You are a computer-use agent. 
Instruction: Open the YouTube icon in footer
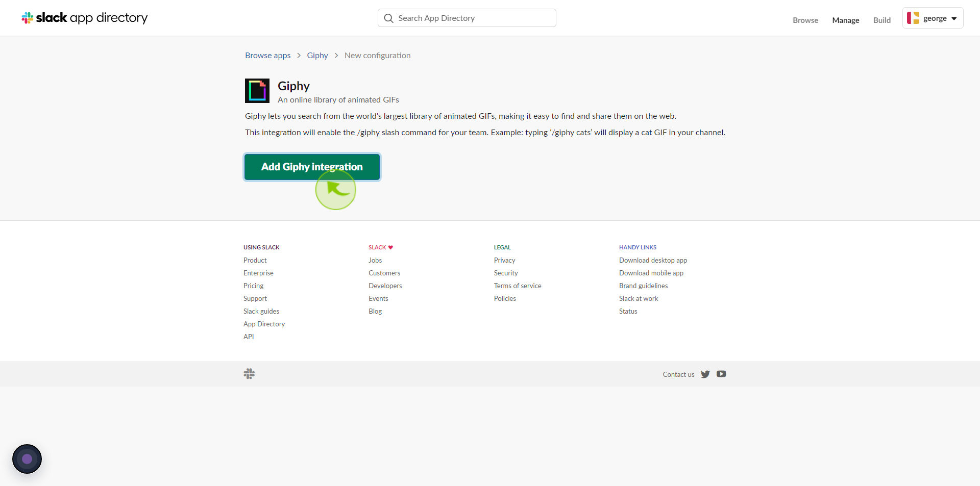[x=721, y=374]
